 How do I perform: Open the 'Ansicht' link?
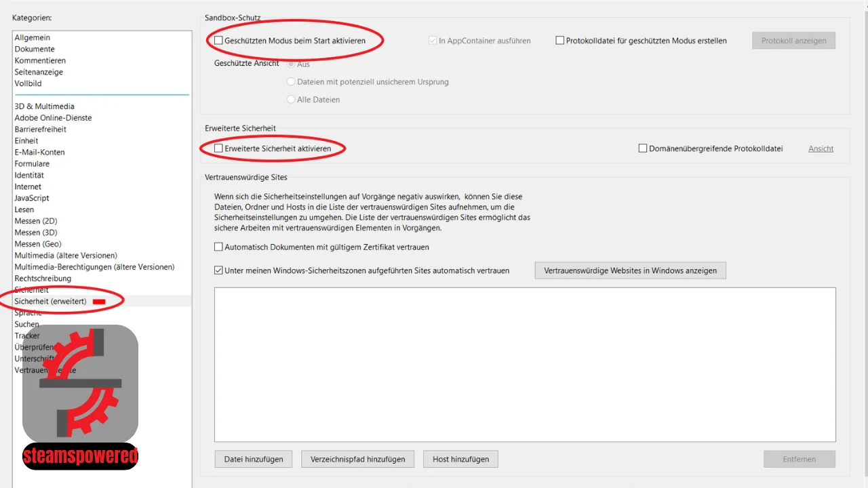821,148
